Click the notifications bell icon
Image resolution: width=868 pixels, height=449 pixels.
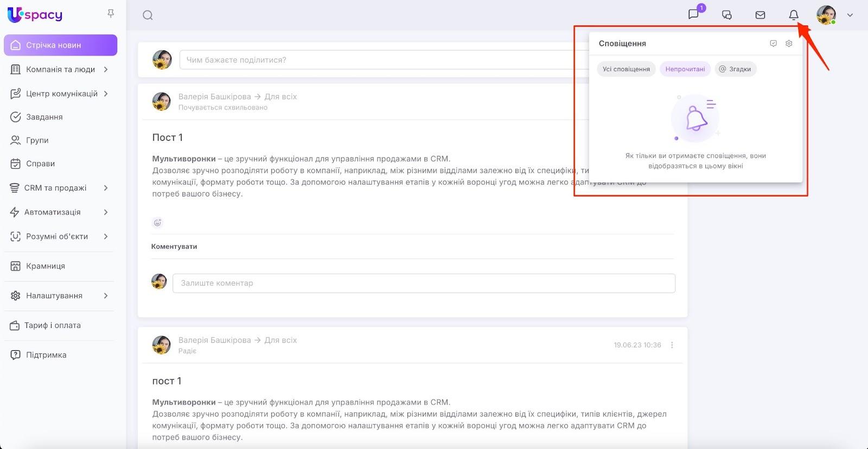tap(793, 15)
